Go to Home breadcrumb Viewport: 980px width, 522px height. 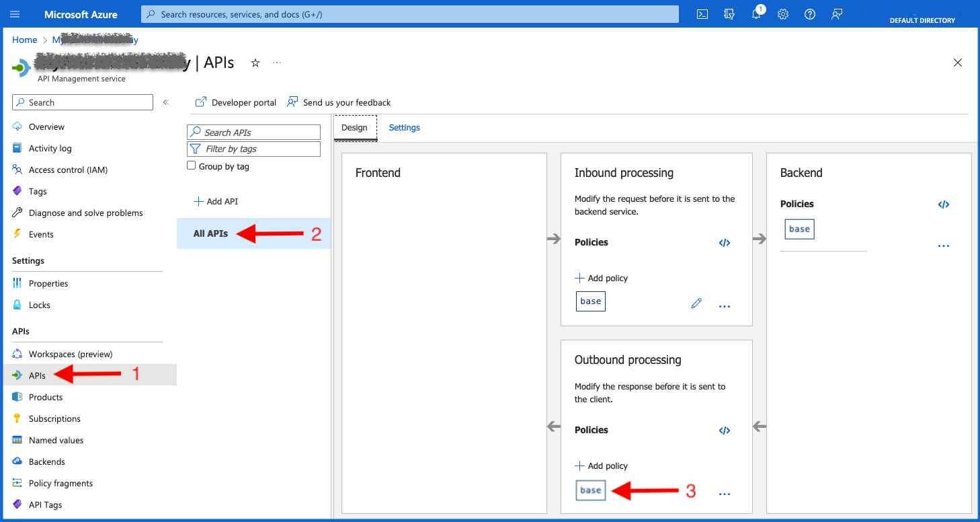coord(25,40)
